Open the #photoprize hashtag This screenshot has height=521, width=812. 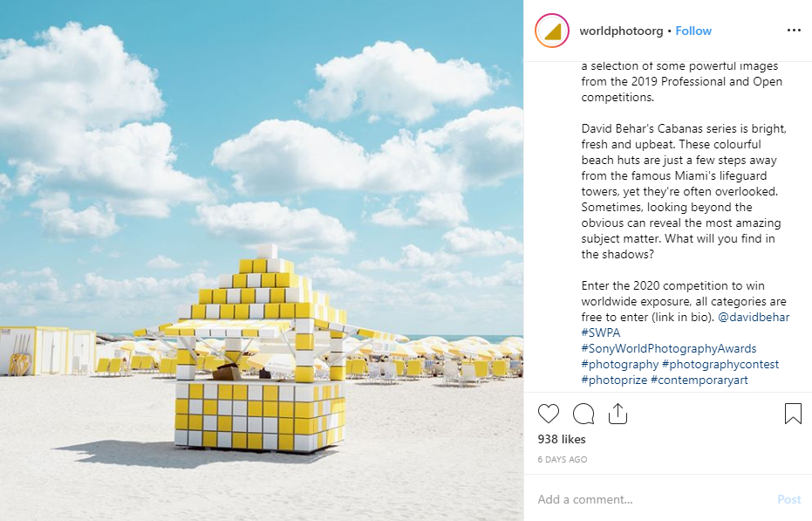coord(614,380)
